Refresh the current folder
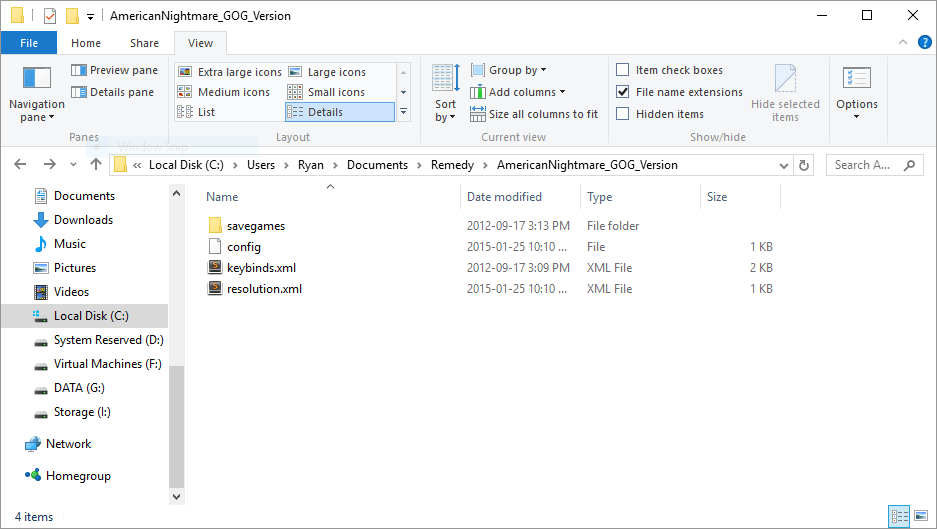The width and height of the screenshot is (937, 529). (804, 166)
